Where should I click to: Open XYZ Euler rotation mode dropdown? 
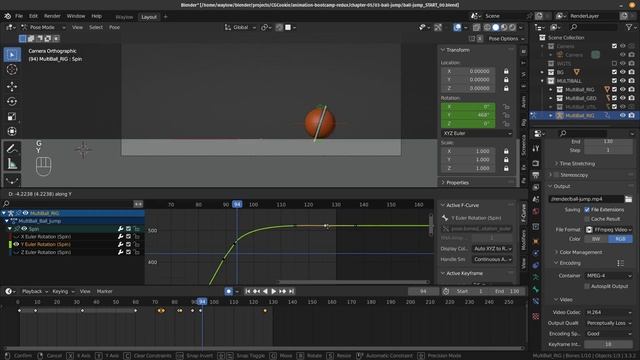point(476,133)
